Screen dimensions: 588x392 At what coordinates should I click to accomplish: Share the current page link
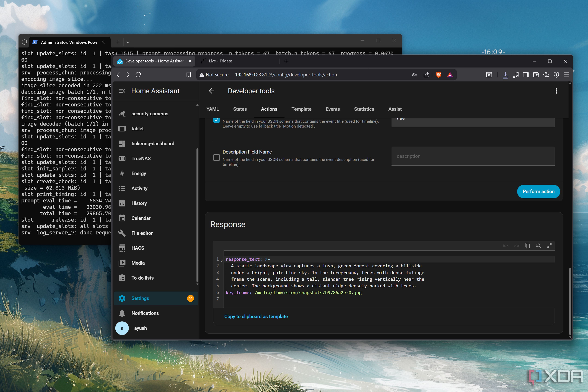click(426, 75)
